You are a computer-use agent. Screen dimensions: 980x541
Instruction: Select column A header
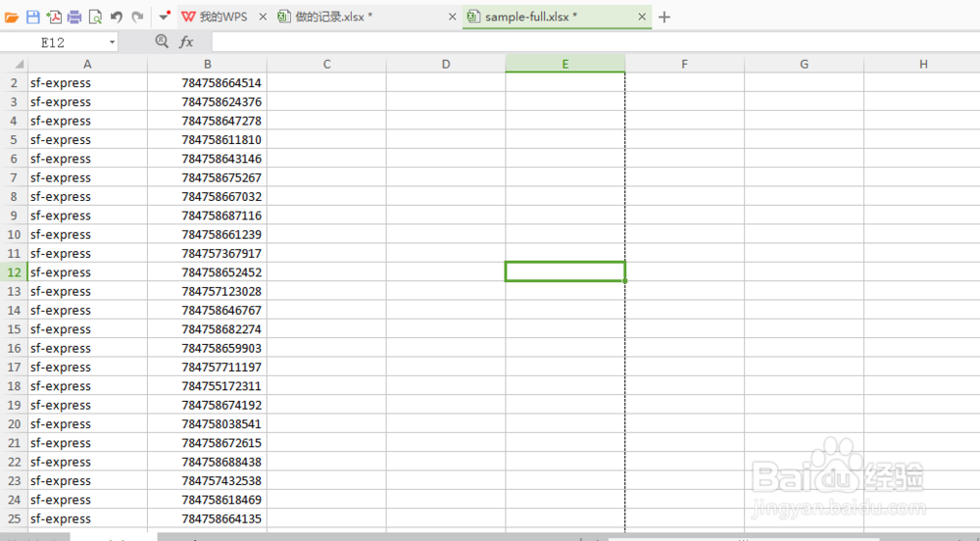(x=87, y=64)
